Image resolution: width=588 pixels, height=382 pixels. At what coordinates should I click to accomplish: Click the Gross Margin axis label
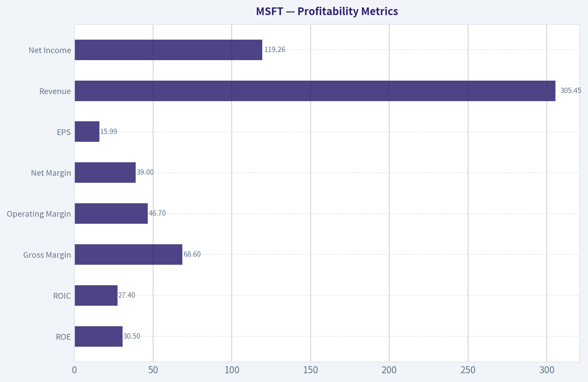[47, 255]
